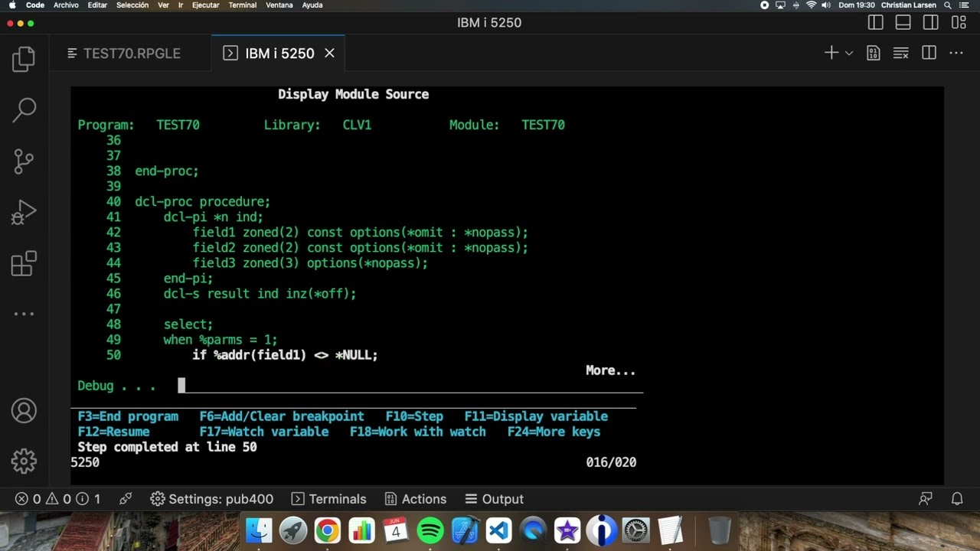Open the Extensions view
Screen dimensions: 980x551
[x=24, y=263]
